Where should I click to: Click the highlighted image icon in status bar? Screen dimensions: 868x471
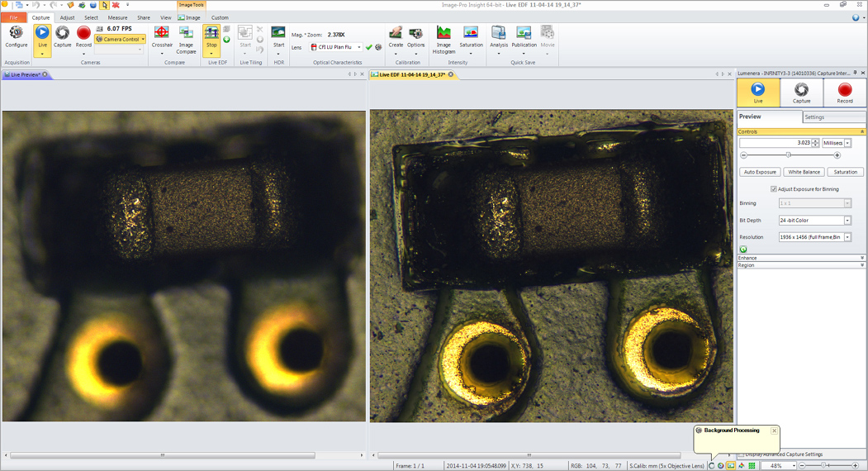[731, 466]
